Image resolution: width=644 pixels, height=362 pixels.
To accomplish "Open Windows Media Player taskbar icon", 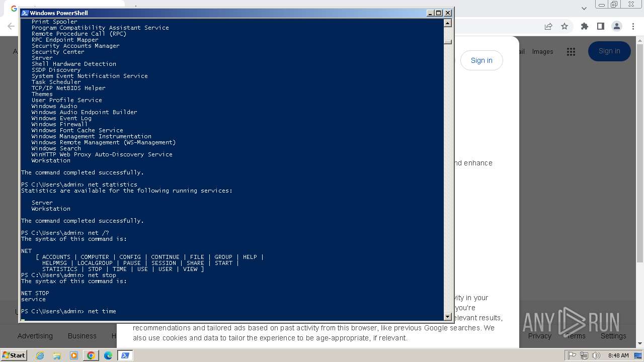I will (x=74, y=355).
